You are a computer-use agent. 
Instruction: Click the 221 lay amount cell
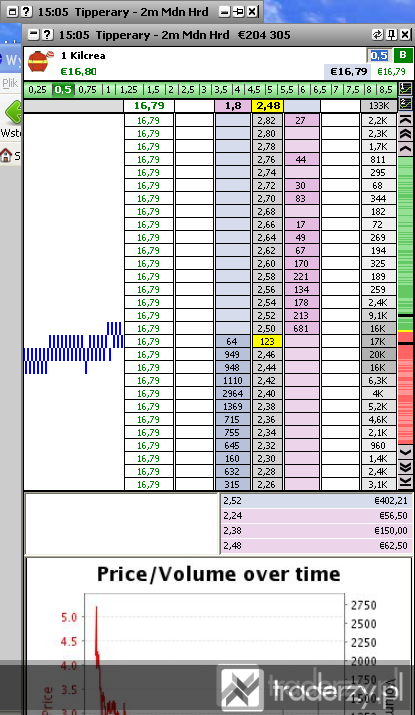(x=301, y=276)
